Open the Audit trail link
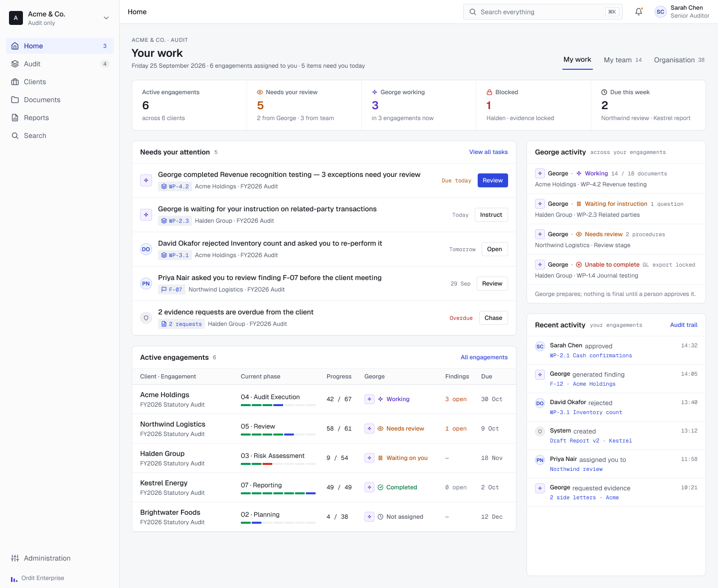 [684, 325]
